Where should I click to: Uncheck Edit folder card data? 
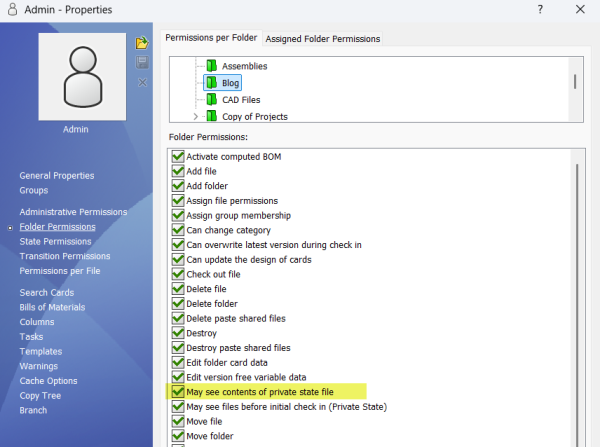178,362
